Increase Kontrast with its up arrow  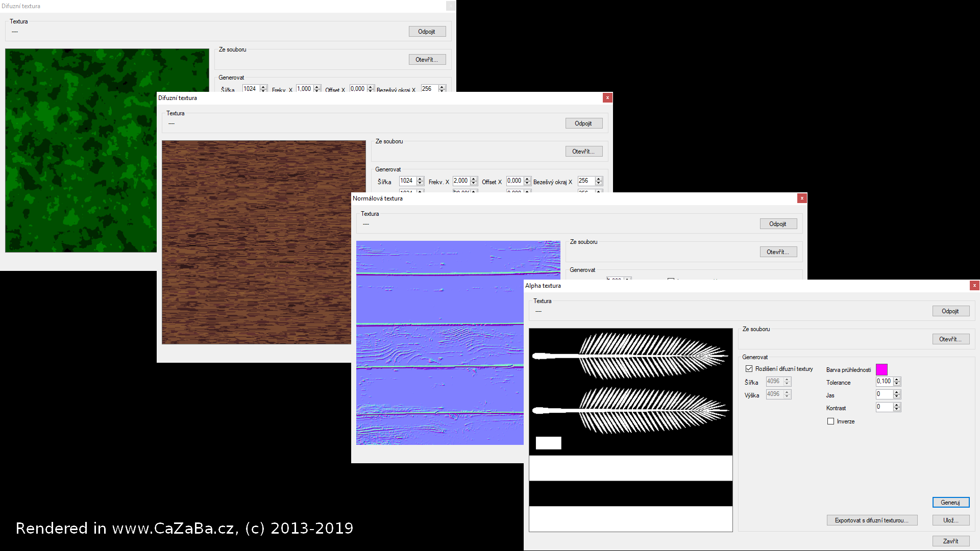[897, 405]
